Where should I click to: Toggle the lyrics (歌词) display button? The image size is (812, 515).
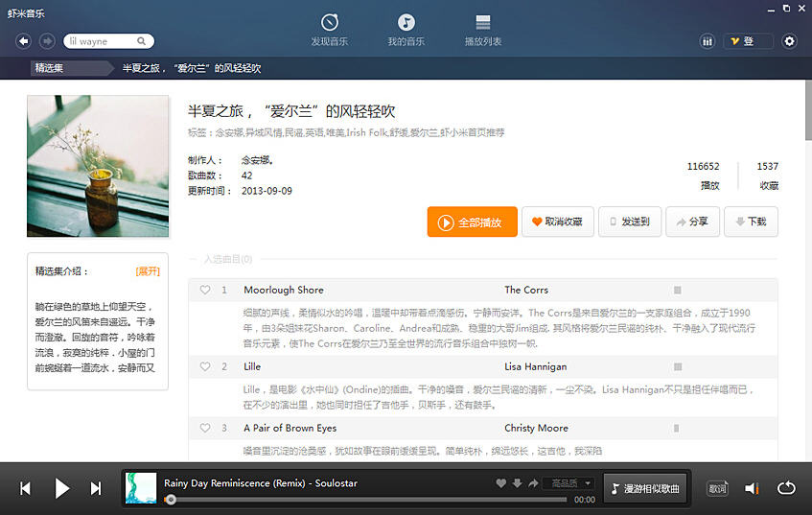tap(717, 489)
